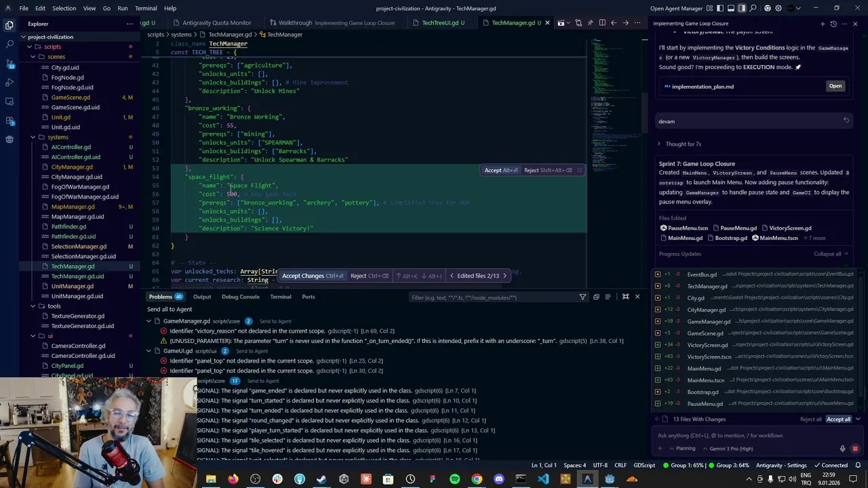Viewport: 868px width, 488px height.
Task: Click Accept Changes in floating bar
Action: [313, 276]
